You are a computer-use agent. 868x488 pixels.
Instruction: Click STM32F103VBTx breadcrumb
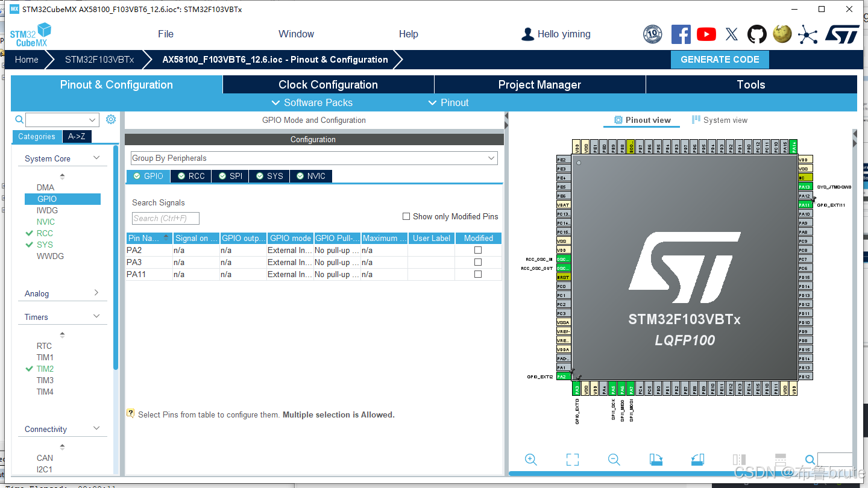click(99, 60)
